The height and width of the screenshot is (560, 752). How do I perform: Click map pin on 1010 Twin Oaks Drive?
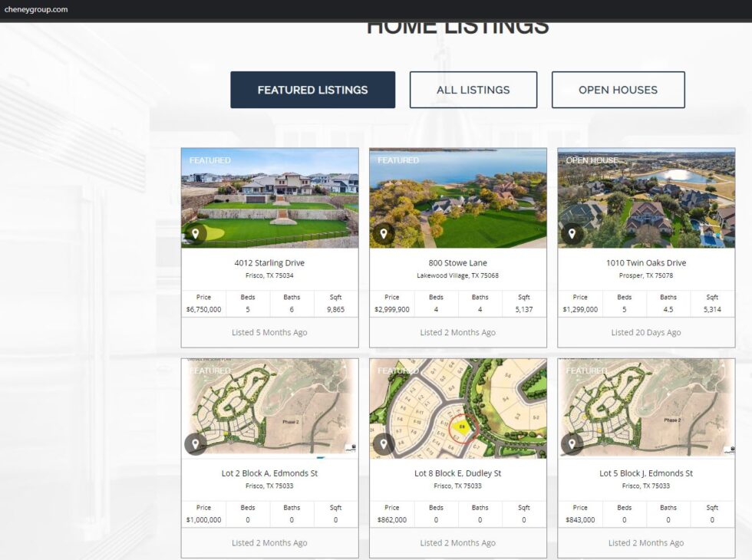pos(572,233)
